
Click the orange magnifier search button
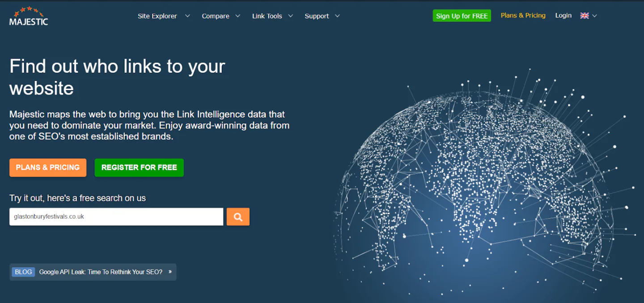tap(238, 217)
